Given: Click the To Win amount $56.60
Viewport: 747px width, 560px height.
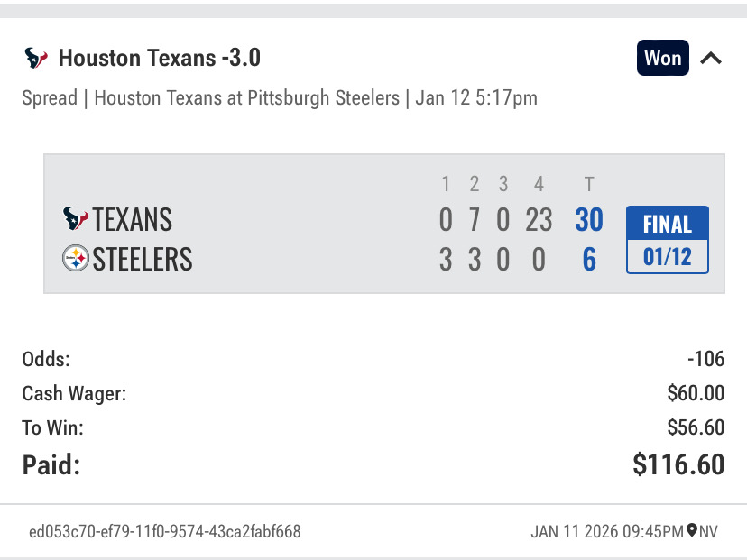Looking at the screenshot, I should point(695,427).
